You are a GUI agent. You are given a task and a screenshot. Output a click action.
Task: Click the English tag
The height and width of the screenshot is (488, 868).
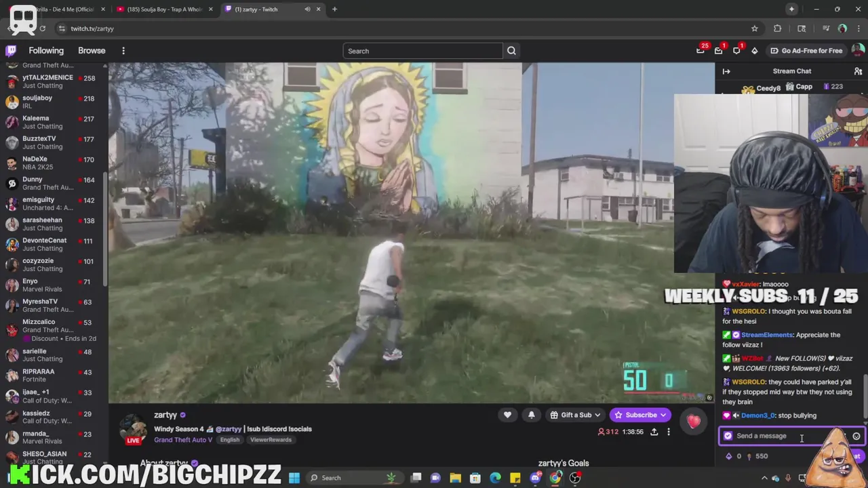tap(229, 440)
